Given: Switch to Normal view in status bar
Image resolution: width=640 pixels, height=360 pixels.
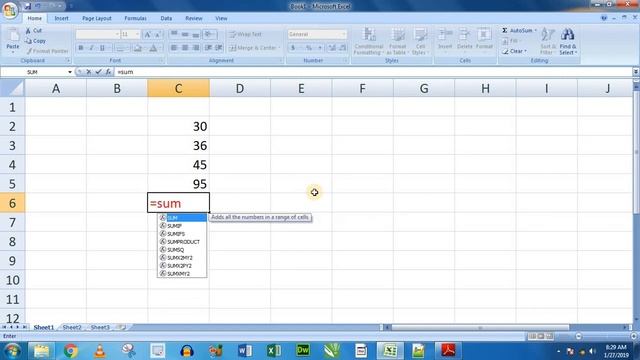Looking at the screenshot, I should pyautogui.click(x=532, y=336).
